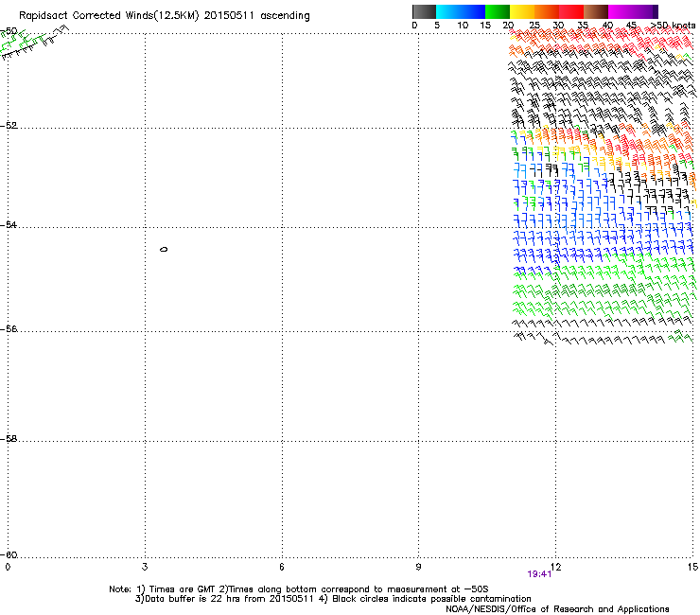Click the dark purple >50 knots swatch
Viewport: 700px width, 615px height.
point(656,11)
